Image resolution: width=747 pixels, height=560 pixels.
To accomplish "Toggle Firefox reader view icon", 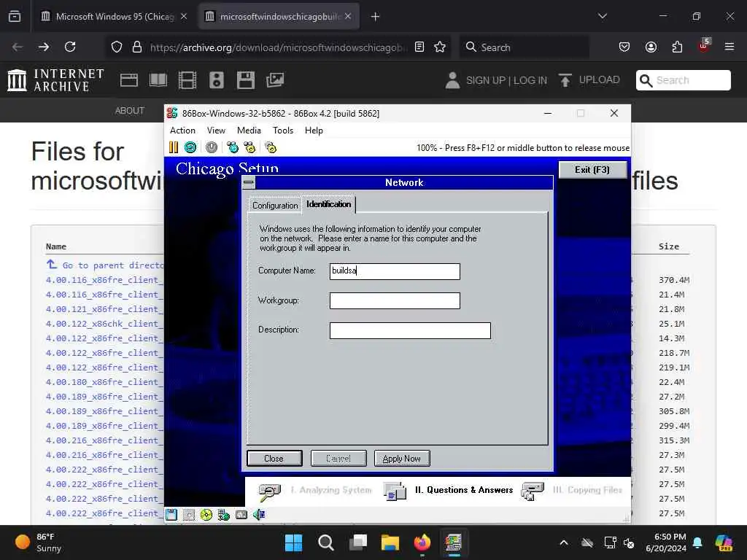I will coord(419,47).
